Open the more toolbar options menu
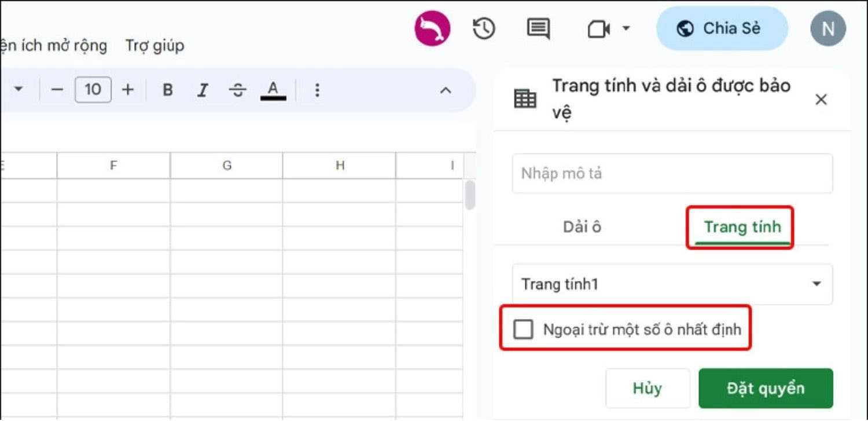The height and width of the screenshot is (421, 868). click(x=317, y=90)
